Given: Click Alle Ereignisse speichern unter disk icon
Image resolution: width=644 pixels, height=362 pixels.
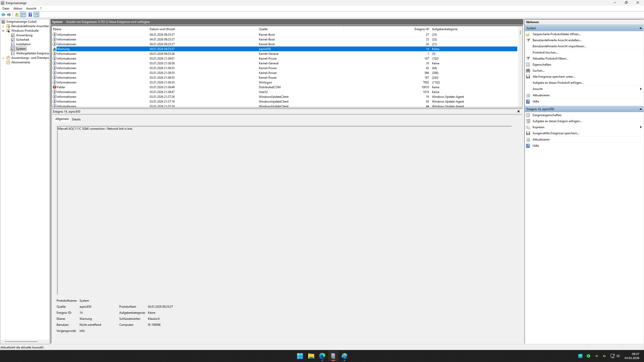Looking at the screenshot, I should click(x=528, y=77).
